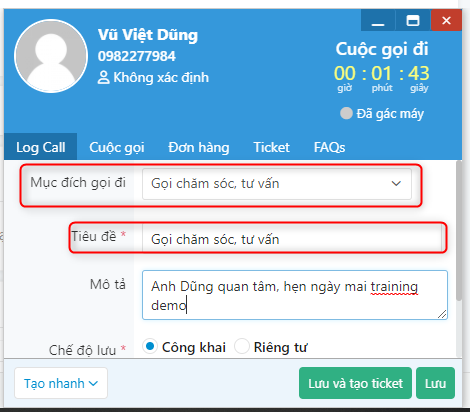Click the Lưu và tạo ticket button
Screen dimensions: 470x412
pyautogui.click(x=355, y=383)
